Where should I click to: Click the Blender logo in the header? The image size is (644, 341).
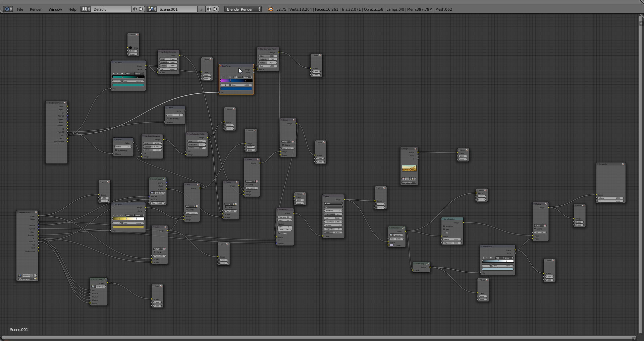(270, 9)
